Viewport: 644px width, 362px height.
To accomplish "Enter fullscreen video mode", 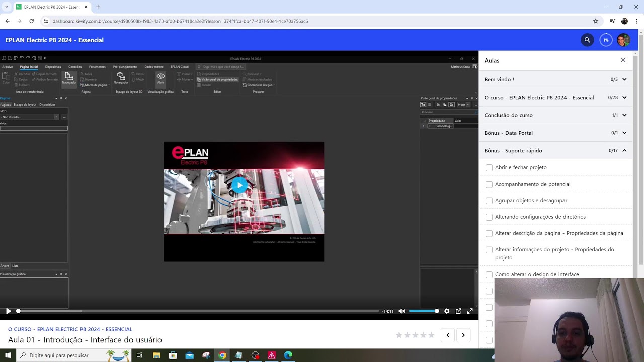I will (470, 311).
